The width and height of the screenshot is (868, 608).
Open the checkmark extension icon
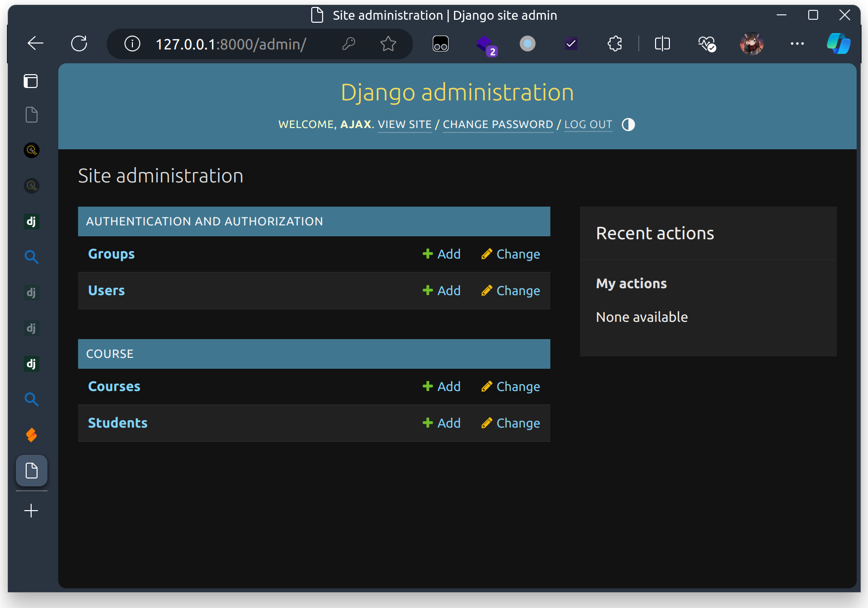571,43
